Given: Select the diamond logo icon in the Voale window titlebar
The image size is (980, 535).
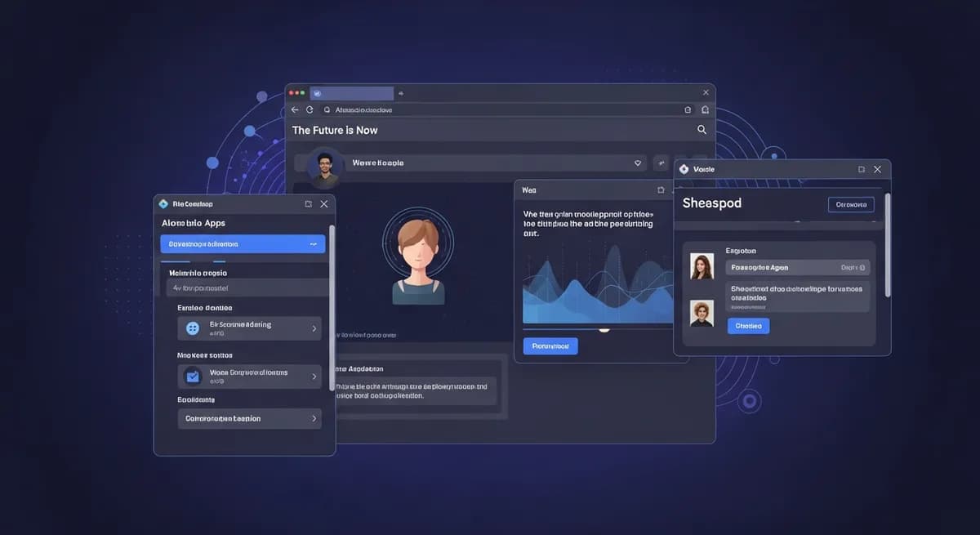Looking at the screenshot, I should (684, 169).
